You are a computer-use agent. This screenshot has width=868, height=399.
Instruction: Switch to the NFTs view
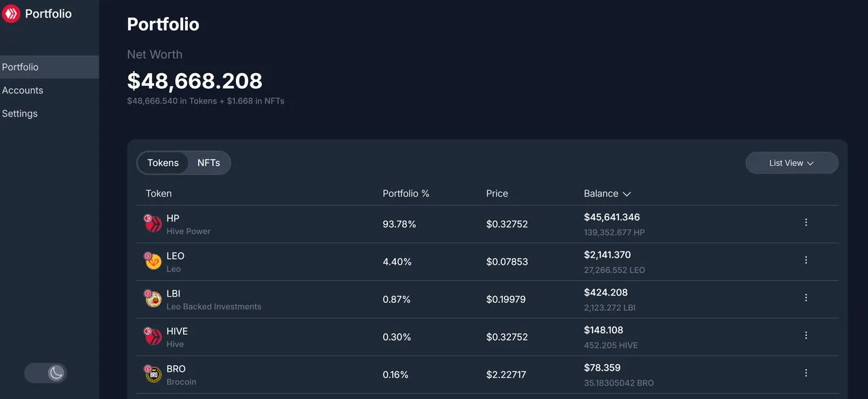click(209, 163)
